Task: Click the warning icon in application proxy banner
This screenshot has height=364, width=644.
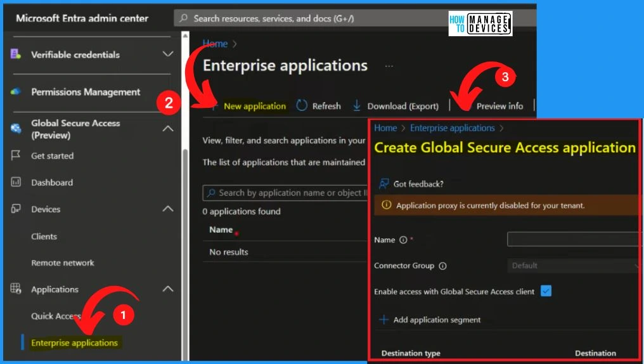Action: [x=387, y=205]
